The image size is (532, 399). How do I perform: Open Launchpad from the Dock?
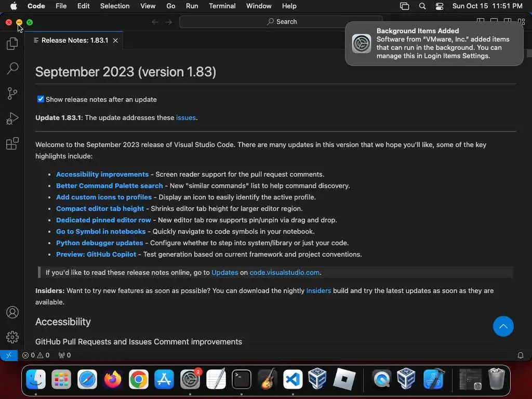point(61,379)
